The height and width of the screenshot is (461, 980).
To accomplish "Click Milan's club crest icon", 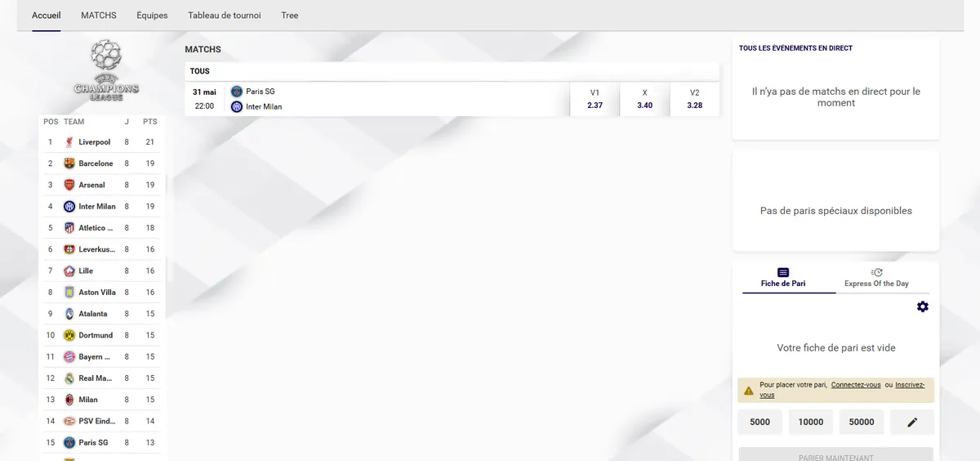I will [x=69, y=400].
